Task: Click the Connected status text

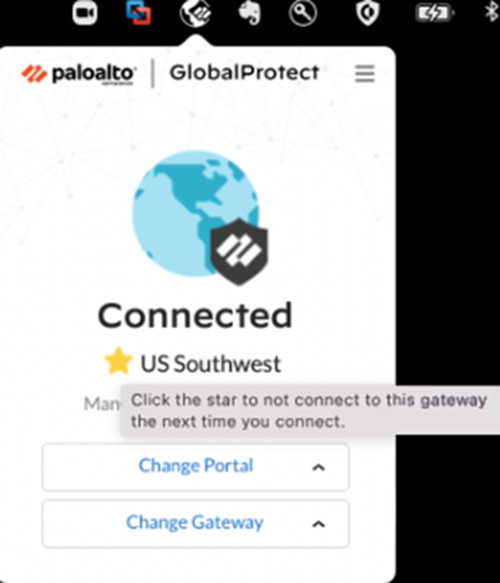Action: click(x=196, y=315)
